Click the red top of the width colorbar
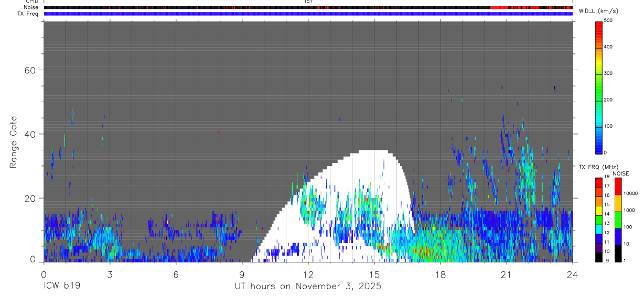Image resolution: width=644 pixels, height=297 pixels. click(599, 26)
